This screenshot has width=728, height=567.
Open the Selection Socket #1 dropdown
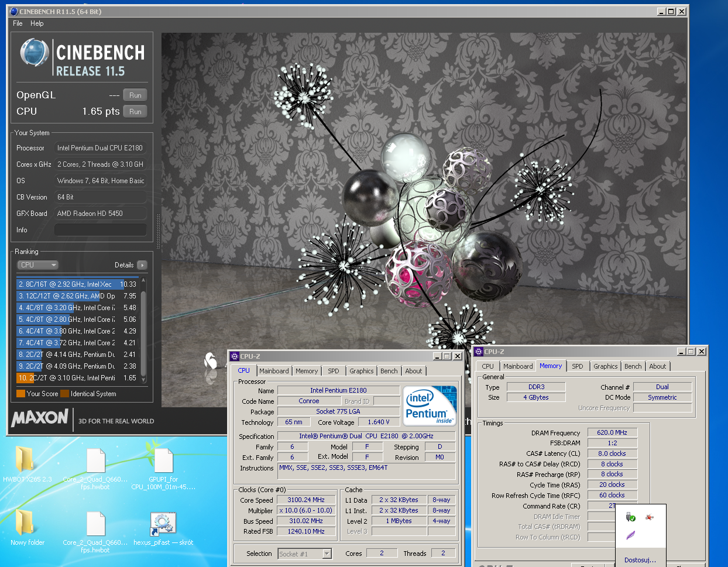(x=305, y=554)
